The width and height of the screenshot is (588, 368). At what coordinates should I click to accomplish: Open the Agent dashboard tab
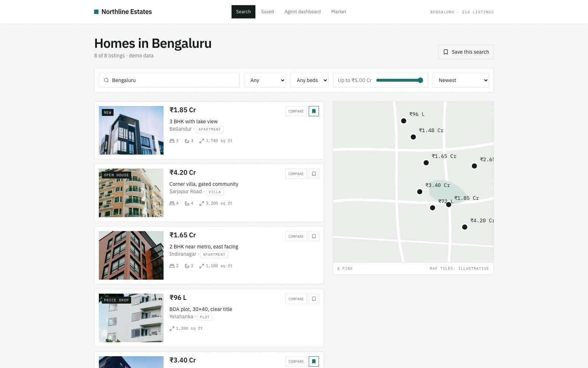[302, 12]
